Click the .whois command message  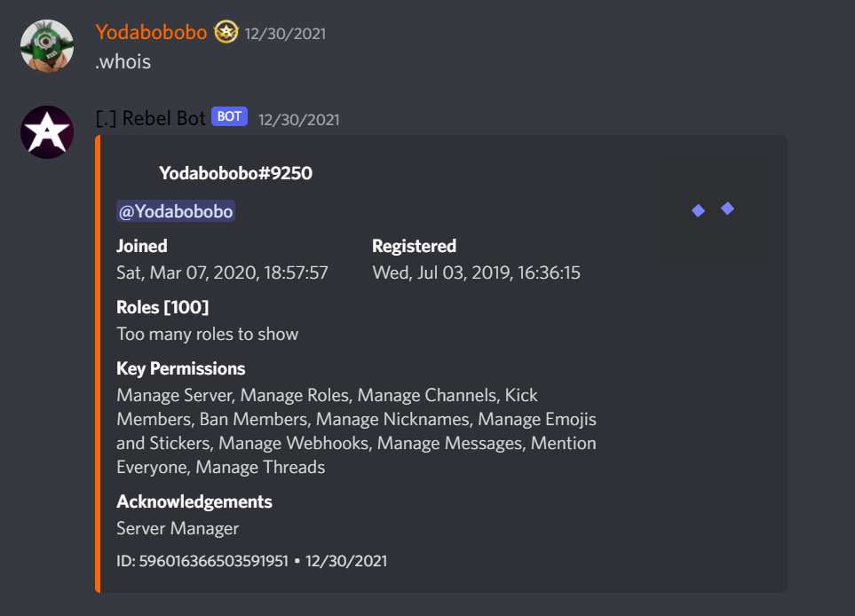click(x=123, y=61)
